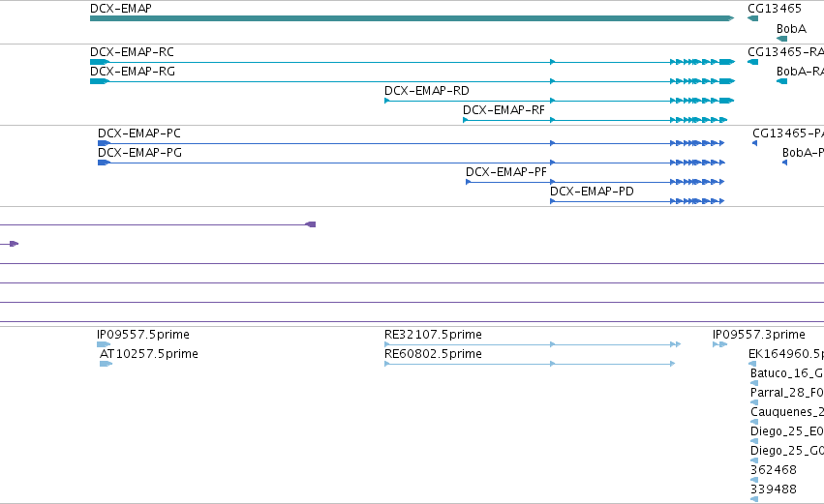Viewport: 824px width, 504px height.
Task: Select the 339488 feature label
Action: 774,489
